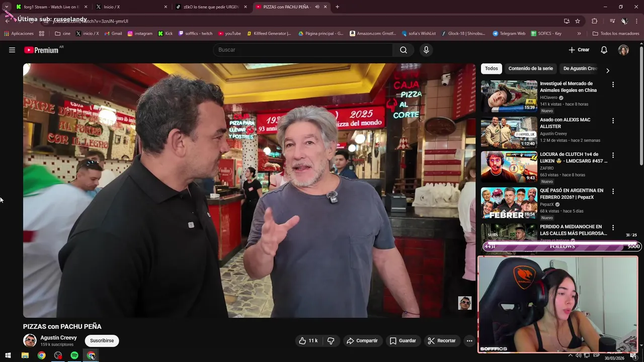Mute the PIZZAS con PACHU PEÑA tab audio
The width and height of the screenshot is (644, 362).
point(317,7)
